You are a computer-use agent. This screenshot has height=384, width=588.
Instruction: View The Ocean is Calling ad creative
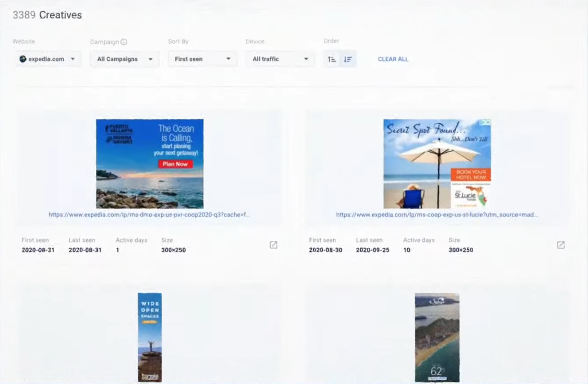click(x=150, y=164)
